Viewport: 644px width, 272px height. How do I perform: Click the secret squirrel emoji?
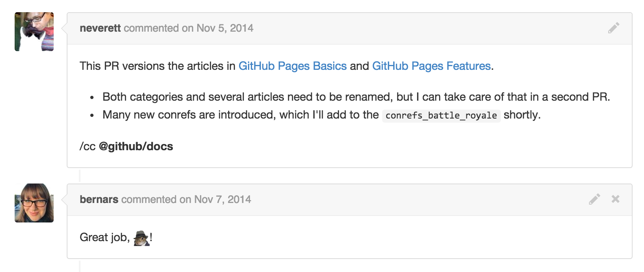click(141, 238)
